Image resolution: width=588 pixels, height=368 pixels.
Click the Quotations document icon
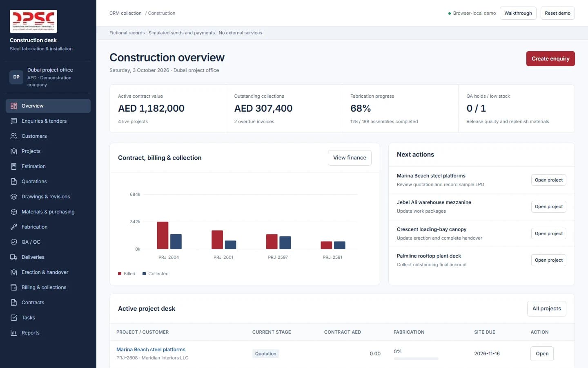[14, 182]
